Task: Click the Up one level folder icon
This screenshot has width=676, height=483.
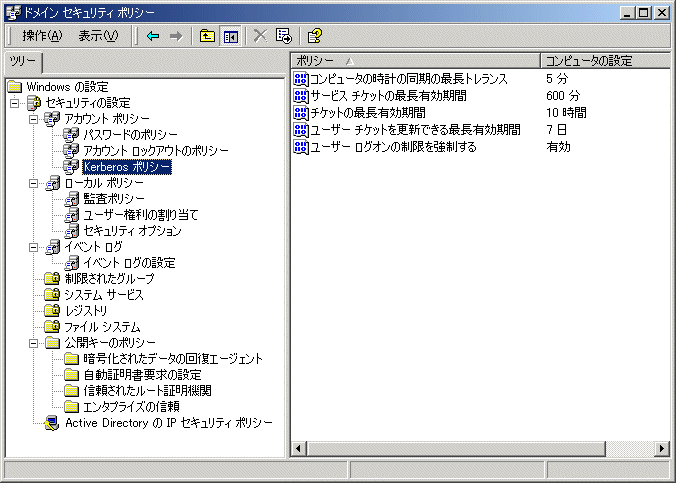Action: click(x=207, y=36)
